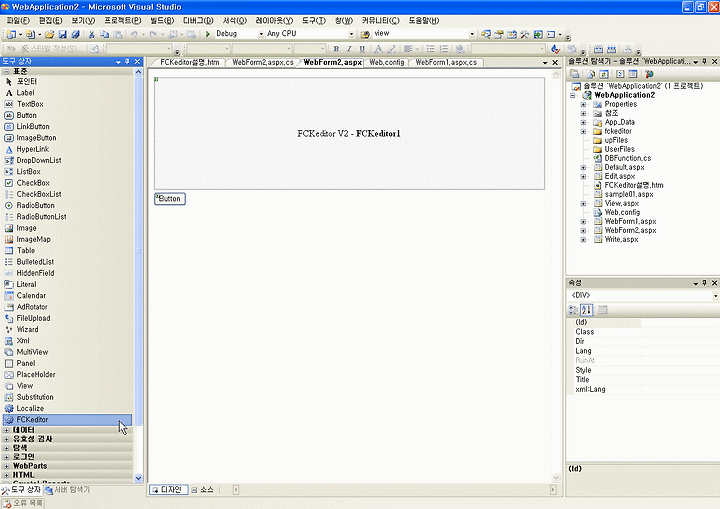The image size is (720, 509).
Task: Click the Categorized view icon in Properties panel
Action: click(x=574, y=310)
